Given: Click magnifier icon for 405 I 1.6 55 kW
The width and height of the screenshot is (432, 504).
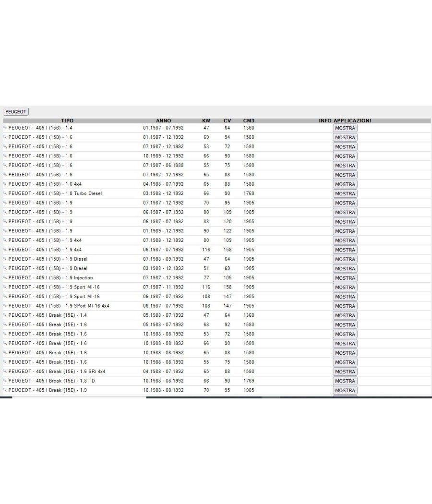Looking at the screenshot, I should [x=5, y=165].
